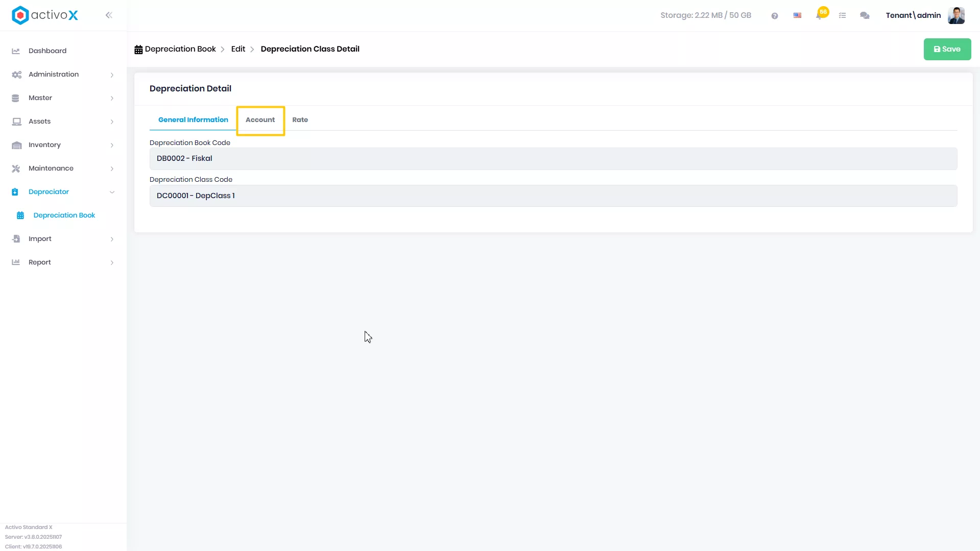This screenshot has width=980, height=551.
Task: Change language via the flag icon
Action: pos(797,16)
